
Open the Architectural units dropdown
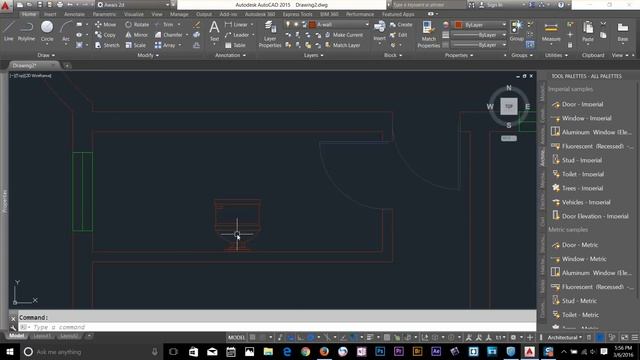pos(564,338)
